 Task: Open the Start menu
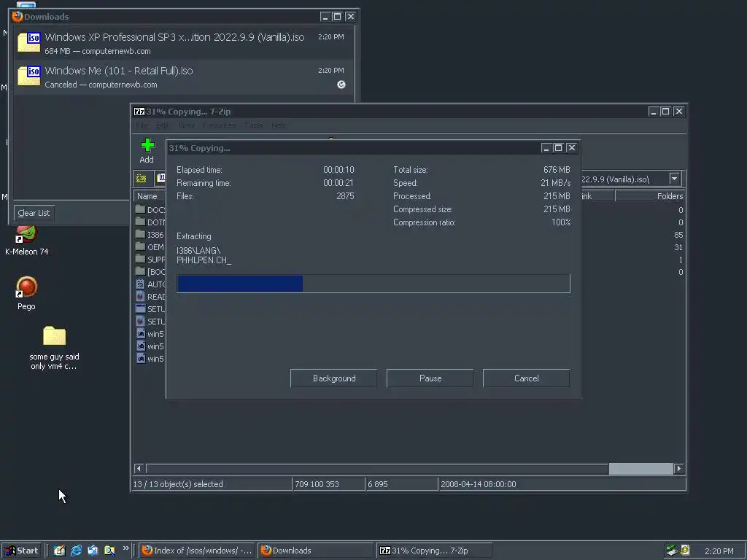click(21, 551)
